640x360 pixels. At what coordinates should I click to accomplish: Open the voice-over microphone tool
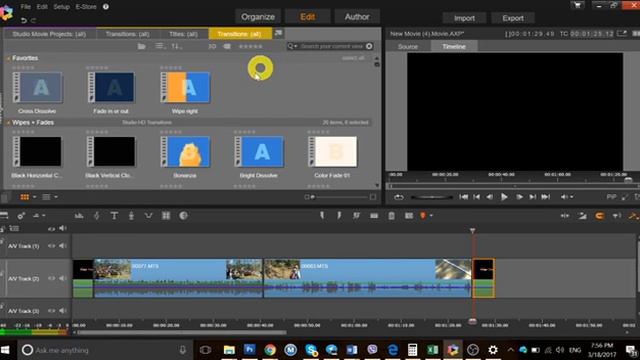[131, 216]
